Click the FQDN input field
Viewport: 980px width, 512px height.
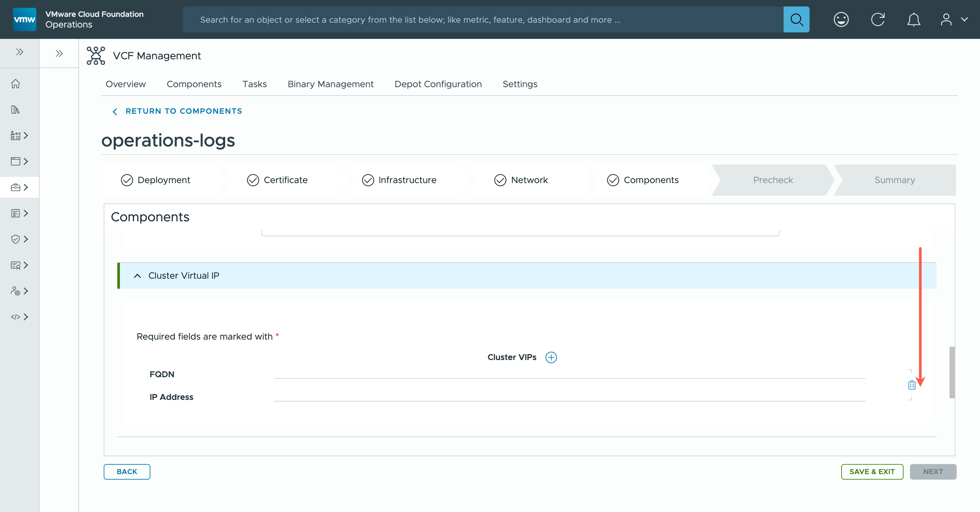tap(569, 373)
